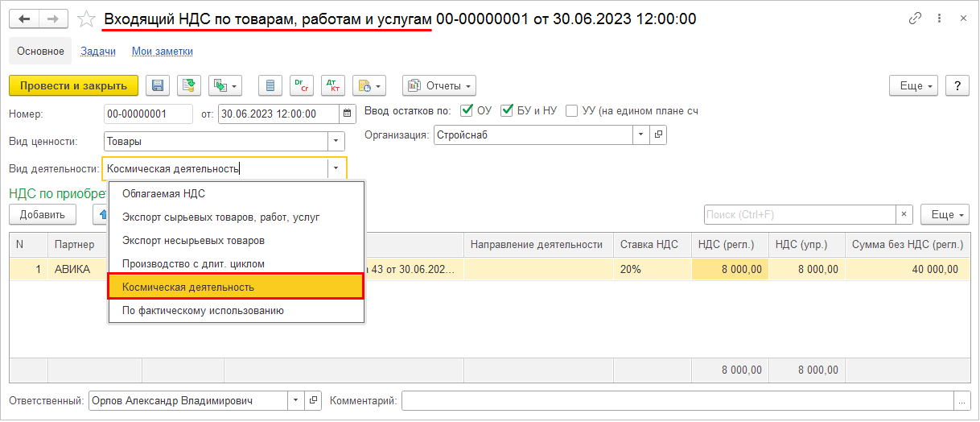Collapse the Вид деятельности dropdown arrow

tap(336, 168)
